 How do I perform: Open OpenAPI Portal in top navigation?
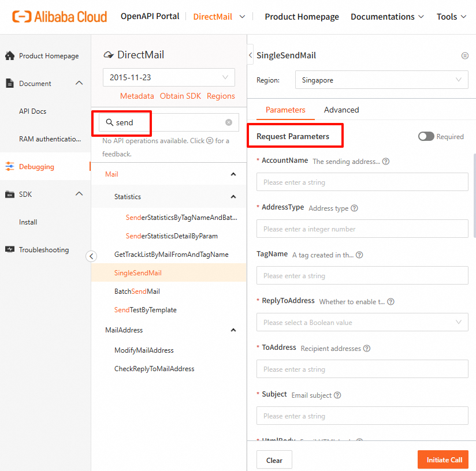tap(150, 16)
